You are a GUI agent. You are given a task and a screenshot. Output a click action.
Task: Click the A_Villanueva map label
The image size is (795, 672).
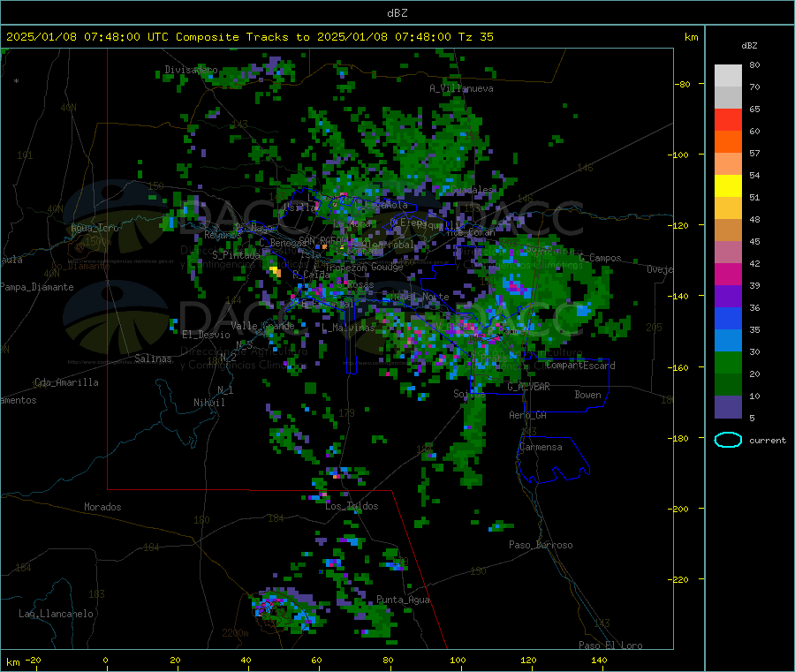click(x=461, y=88)
